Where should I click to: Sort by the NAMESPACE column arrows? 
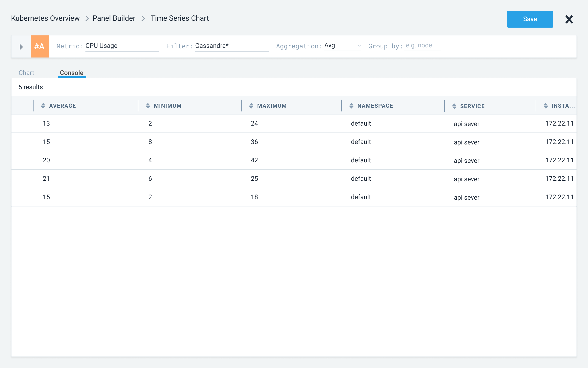point(351,106)
